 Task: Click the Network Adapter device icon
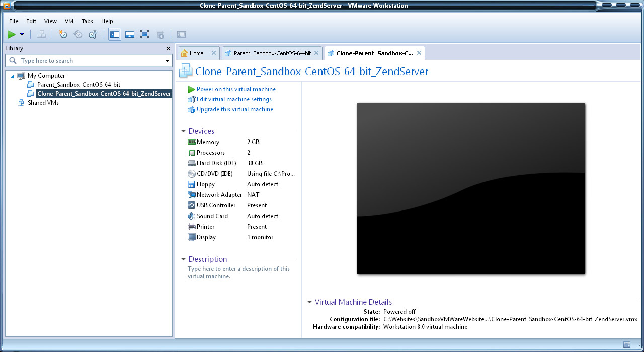click(x=191, y=195)
